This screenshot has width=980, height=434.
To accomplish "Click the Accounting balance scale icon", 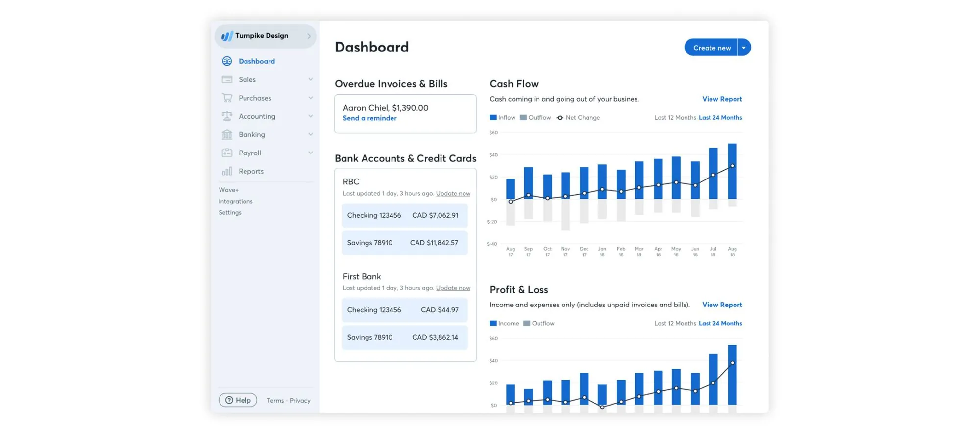I will [227, 116].
